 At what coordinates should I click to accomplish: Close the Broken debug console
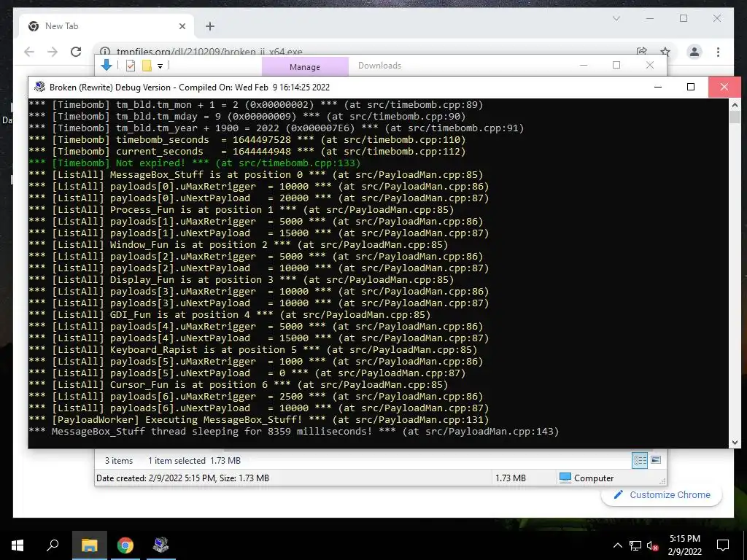click(724, 87)
